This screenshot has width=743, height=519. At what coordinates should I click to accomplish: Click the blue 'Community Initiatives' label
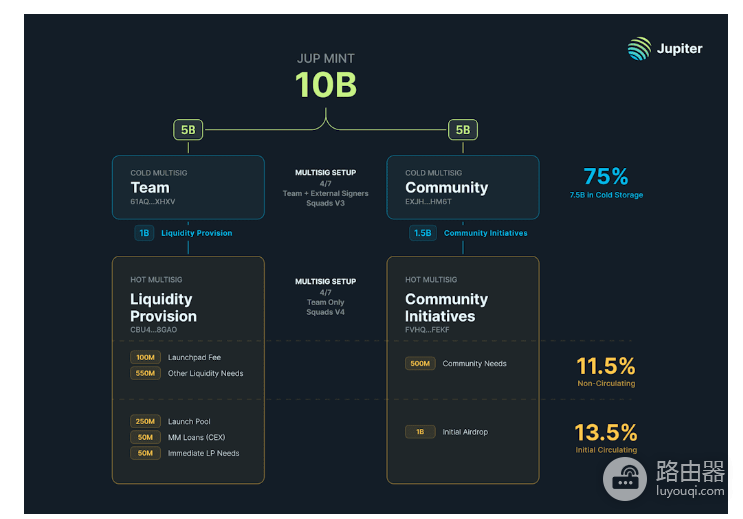pos(486,233)
